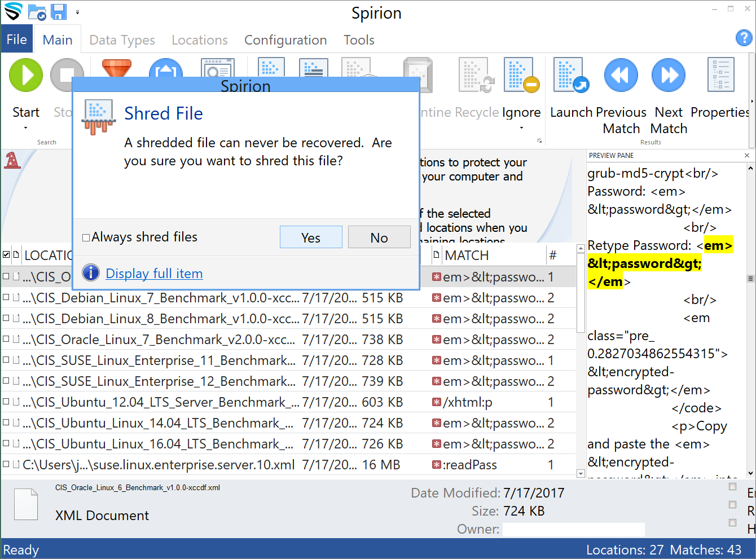Click the wizard hat icon

tap(12, 160)
